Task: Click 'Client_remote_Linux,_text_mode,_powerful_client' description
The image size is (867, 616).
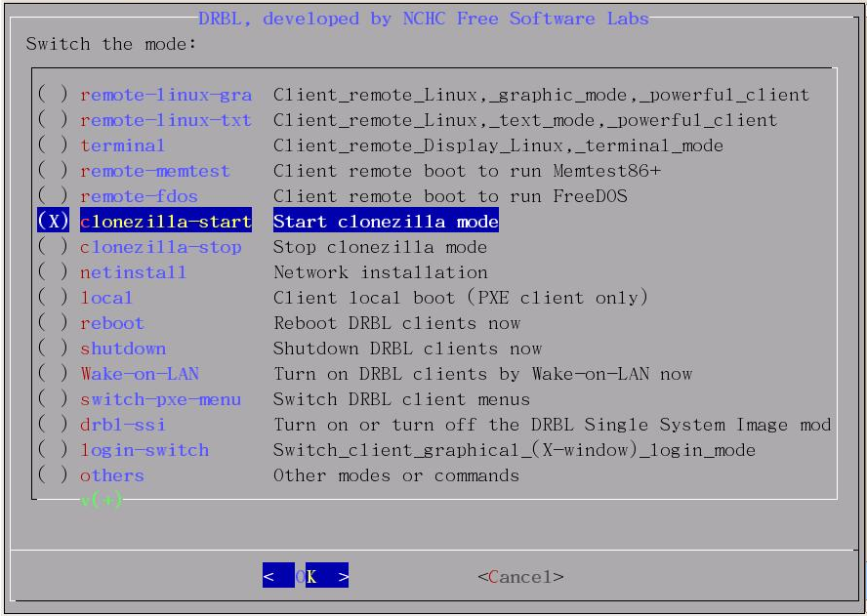Action: [525, 120]
